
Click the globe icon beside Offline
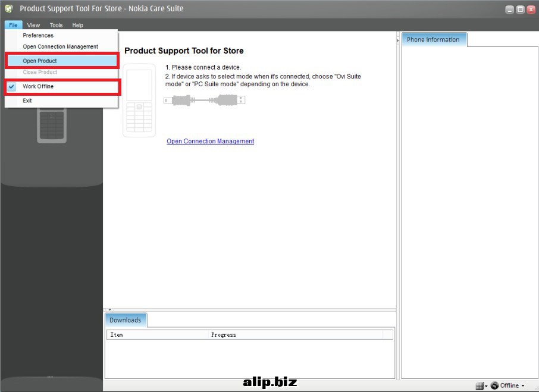494,385
